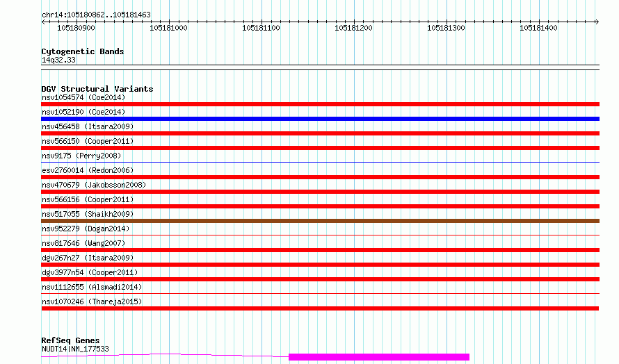This screenshot has width=619, height=364.
Task: Click the magenta NUDT14 exon block
Action: click(x=379, y=357)
